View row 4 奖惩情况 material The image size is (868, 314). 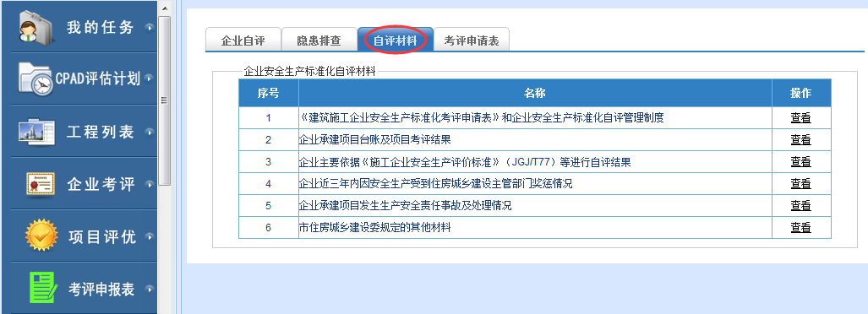pyautogui.click(x=800, y=183)
